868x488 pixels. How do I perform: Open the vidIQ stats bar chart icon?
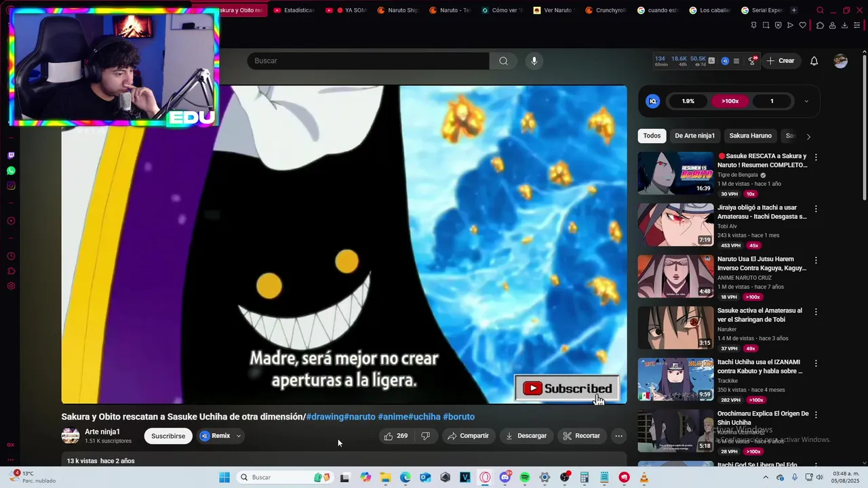711,61
